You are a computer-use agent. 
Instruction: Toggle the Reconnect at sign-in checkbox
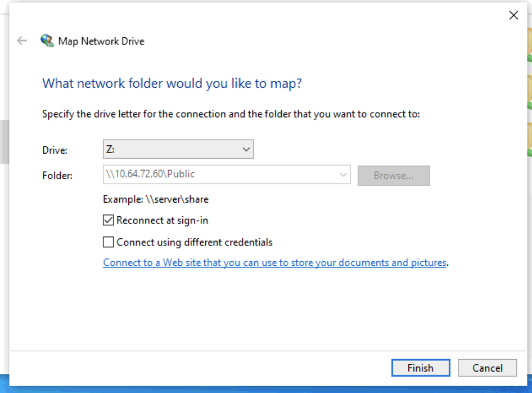point(109,220)
